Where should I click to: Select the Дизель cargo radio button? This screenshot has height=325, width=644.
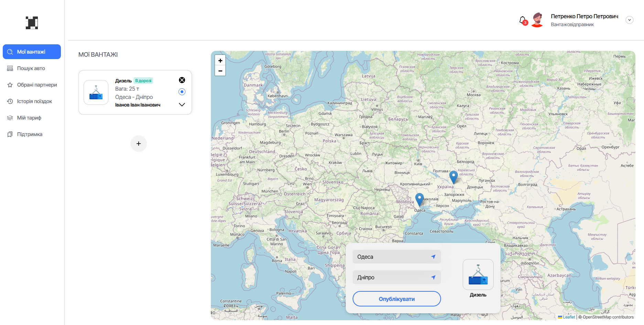(x=182, y=92)
